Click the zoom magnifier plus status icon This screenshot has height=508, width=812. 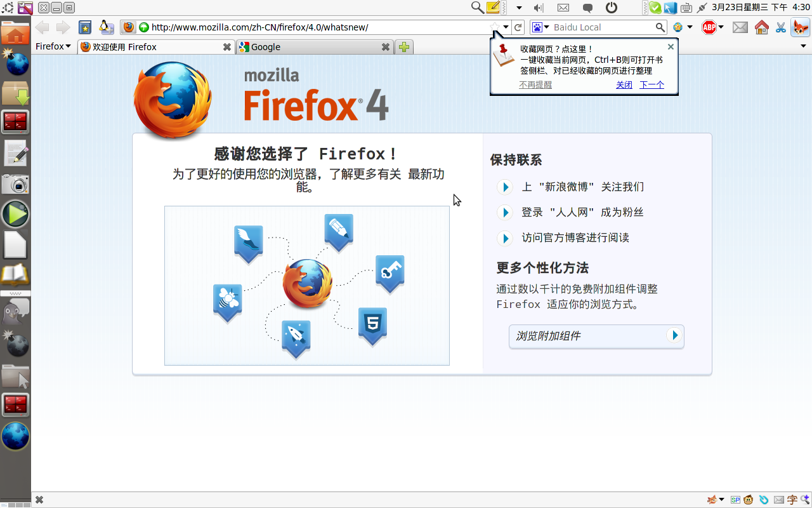[x=806, y=500]
